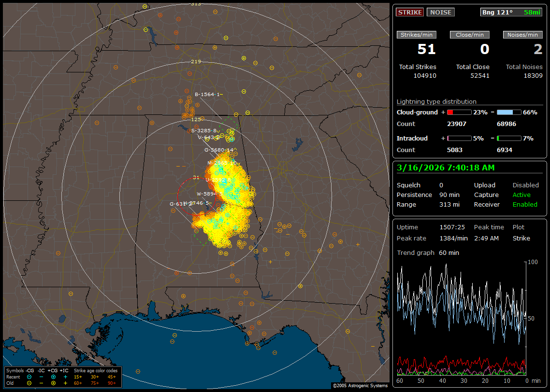Click the Bng 121° 58mi readout
The width and height of the screenshot is (550, 392).
[x=511, y=12]
